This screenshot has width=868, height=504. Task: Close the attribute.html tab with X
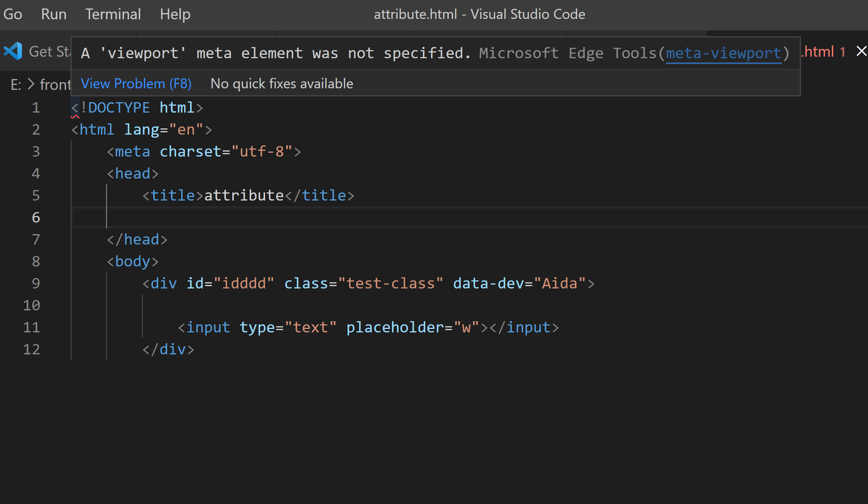[x=861, y=51]
